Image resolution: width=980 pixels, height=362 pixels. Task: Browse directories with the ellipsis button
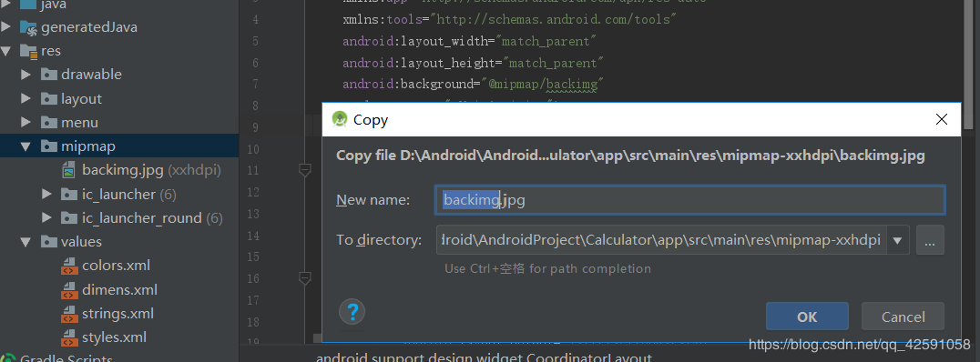point(930,240)
